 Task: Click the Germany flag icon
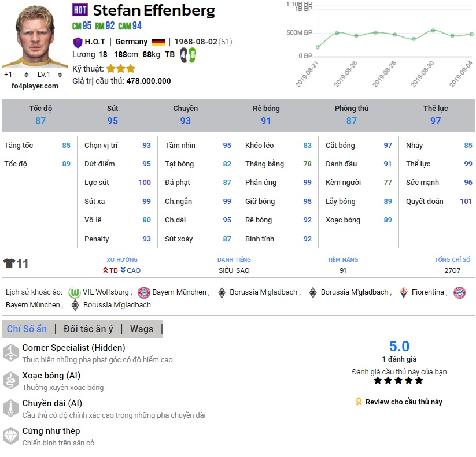(x=158, y=42)
